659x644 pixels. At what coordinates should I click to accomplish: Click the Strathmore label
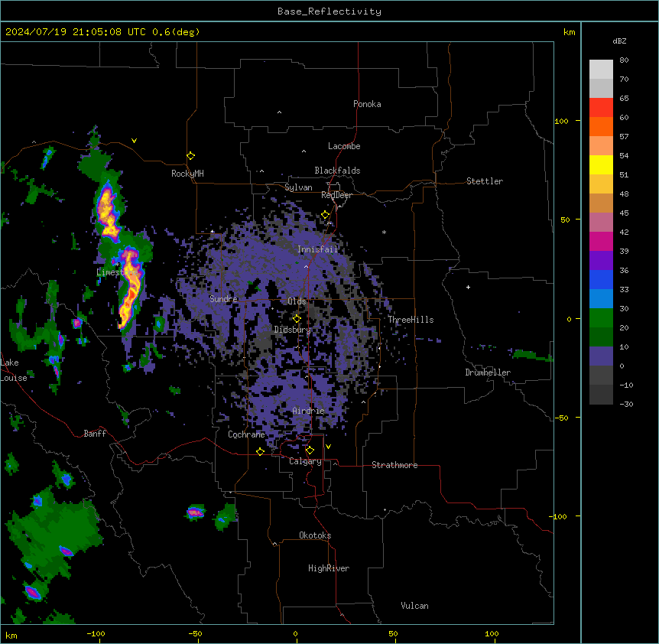(394, 465)
